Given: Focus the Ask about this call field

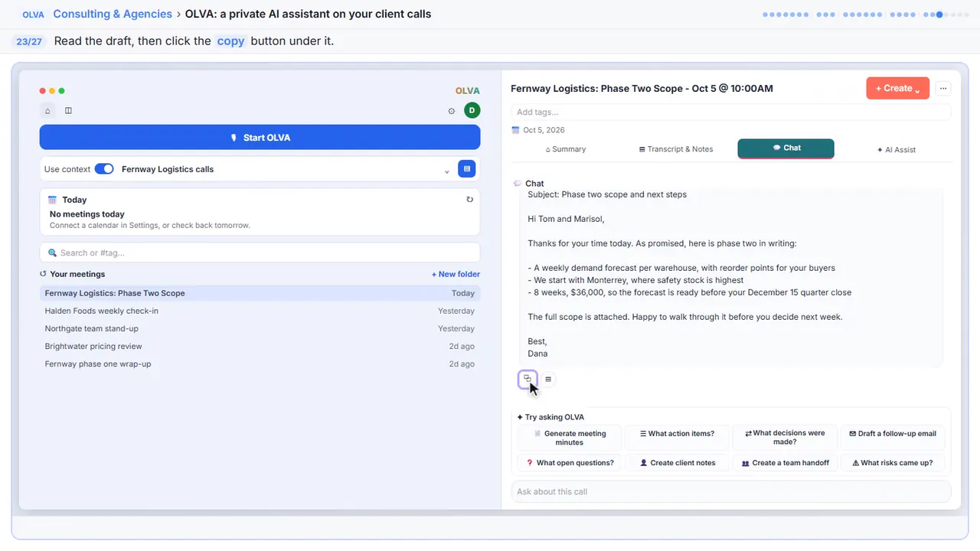Looking at the screenshot, I should 731,491.
